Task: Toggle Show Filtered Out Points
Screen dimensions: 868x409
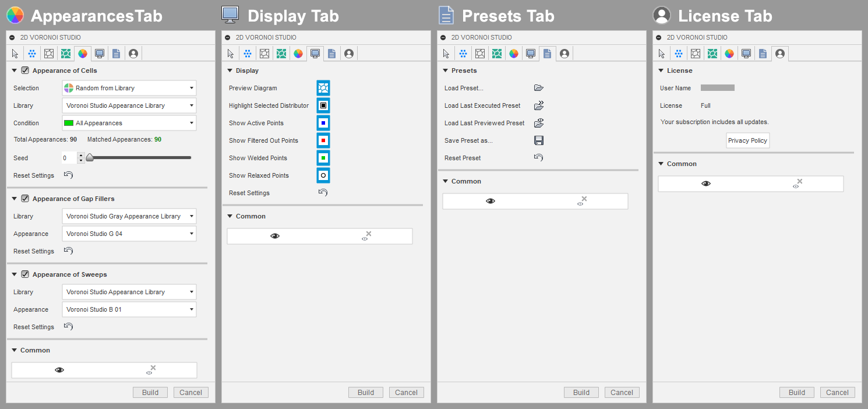Action: (x=323, y=140)
